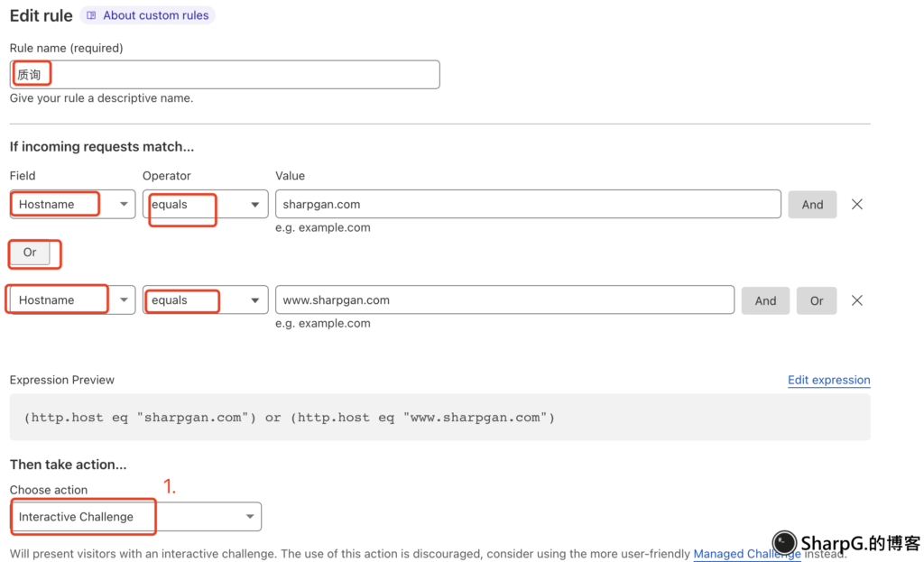Open the Interactive Challenge action dropdown

pos(135,517)
